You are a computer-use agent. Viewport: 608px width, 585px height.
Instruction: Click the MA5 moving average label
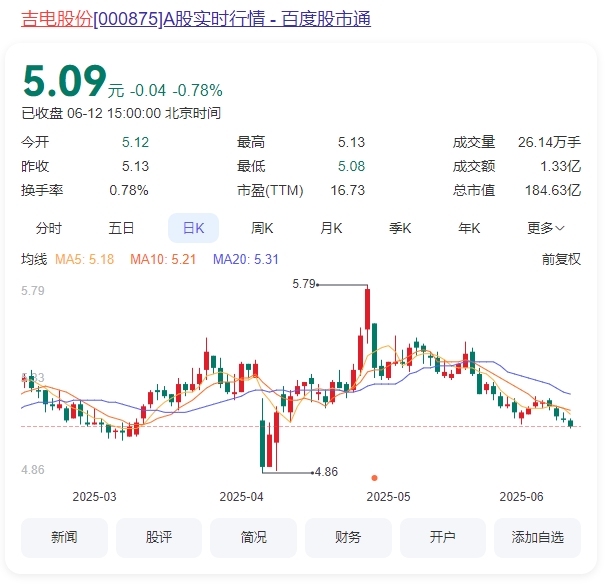click(84, 259)
